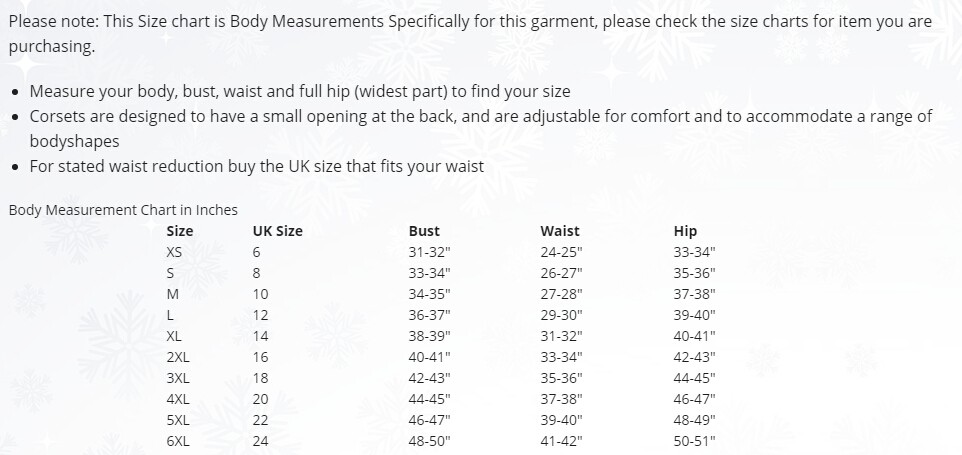Click the "Please note" paragraph text
This screenshot has width=962, height=455.
470,23
